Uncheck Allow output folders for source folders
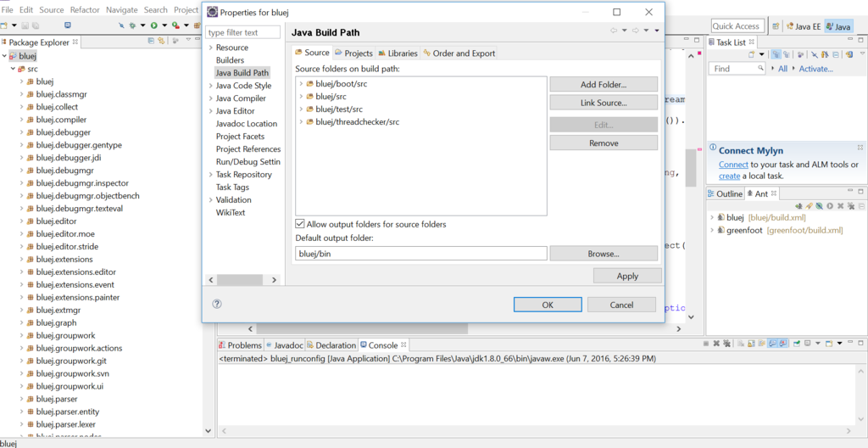 [x=300, y=224]
